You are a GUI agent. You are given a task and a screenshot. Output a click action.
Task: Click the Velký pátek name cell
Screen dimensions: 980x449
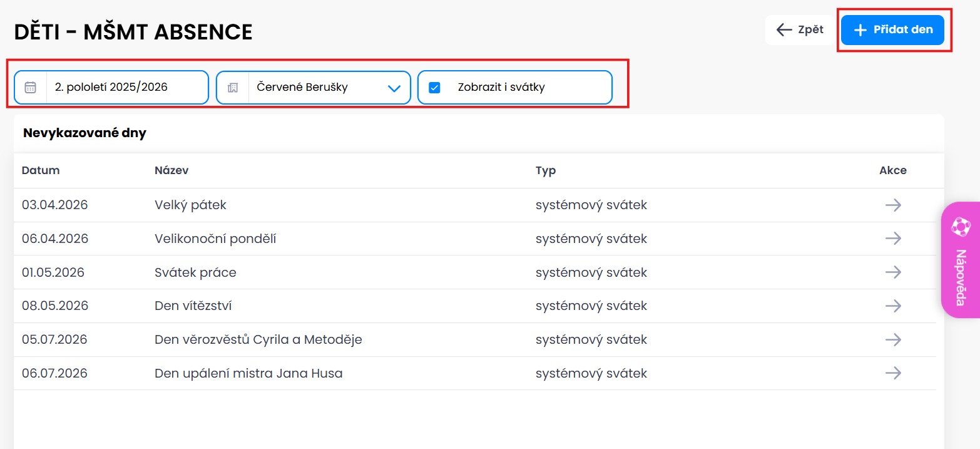(x=190, y=205)
